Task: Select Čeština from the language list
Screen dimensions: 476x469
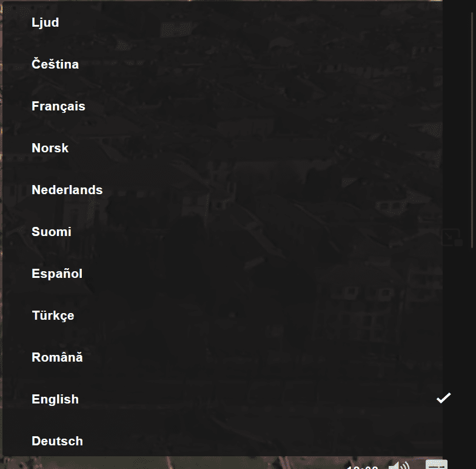Action: click(x=55, y=64)
